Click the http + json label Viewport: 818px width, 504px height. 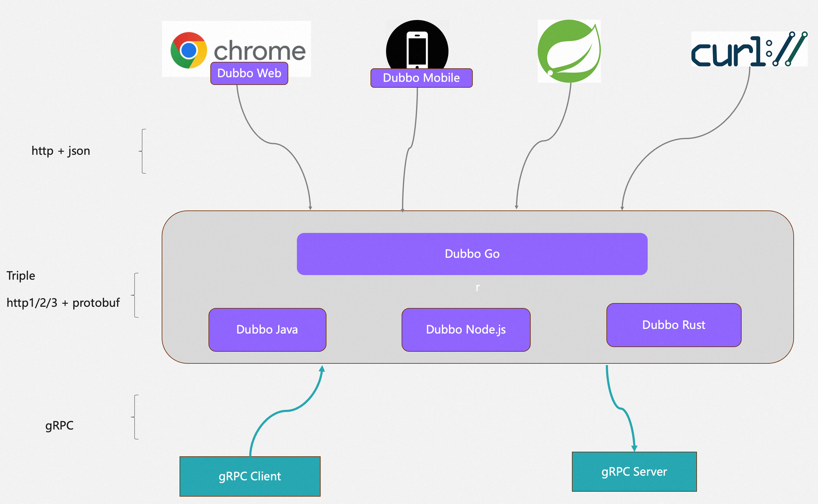[61, 151]
